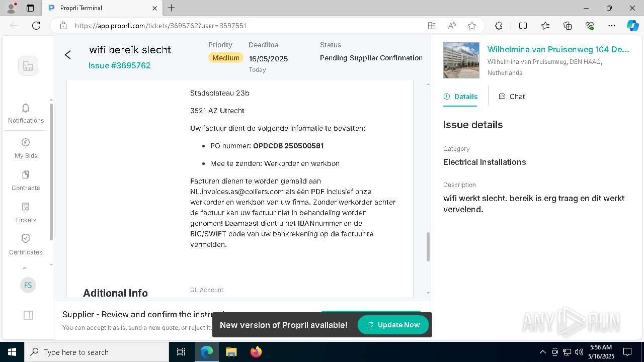Click the browser back button

click(x=14, y=26)
